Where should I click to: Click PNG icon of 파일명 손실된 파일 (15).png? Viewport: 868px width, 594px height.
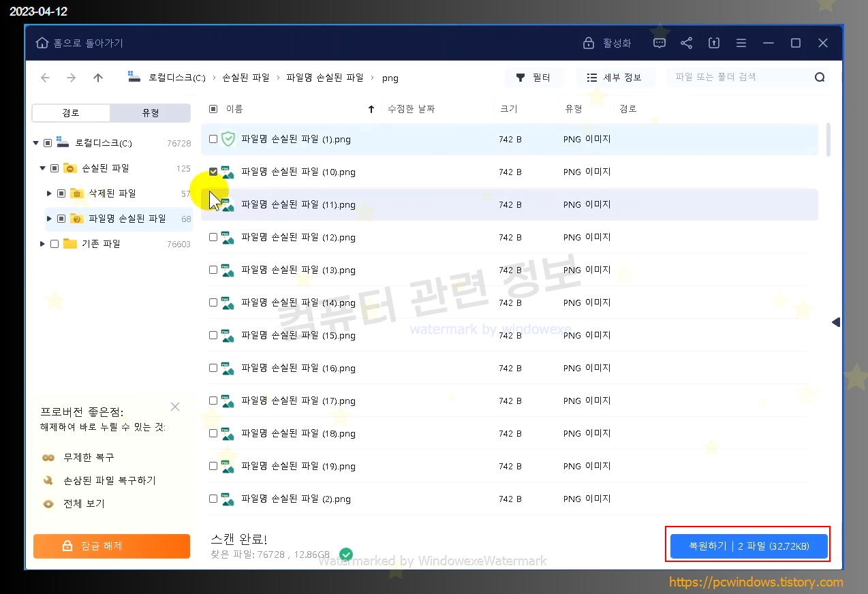click(x=228, y=336)
